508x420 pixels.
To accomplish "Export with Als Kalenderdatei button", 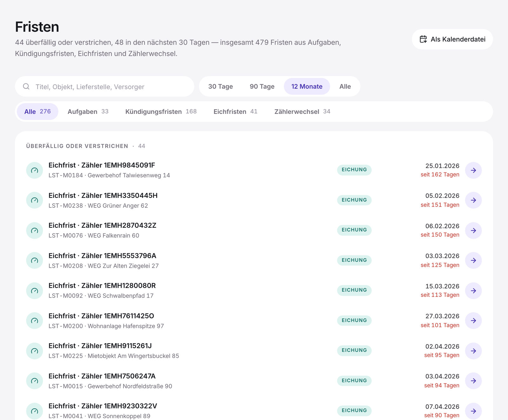I will pos(452,39).
